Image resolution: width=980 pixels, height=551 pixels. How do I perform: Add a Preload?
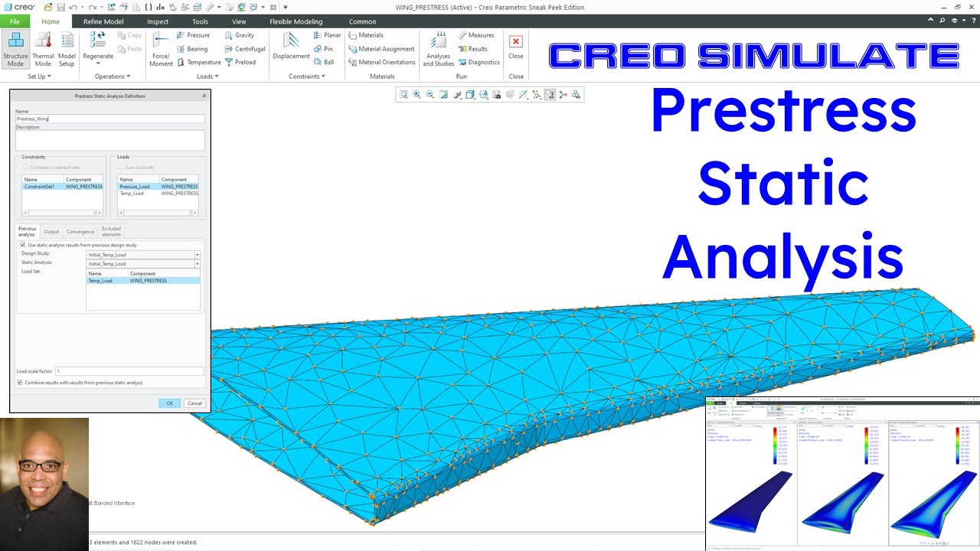pos(240,63)
